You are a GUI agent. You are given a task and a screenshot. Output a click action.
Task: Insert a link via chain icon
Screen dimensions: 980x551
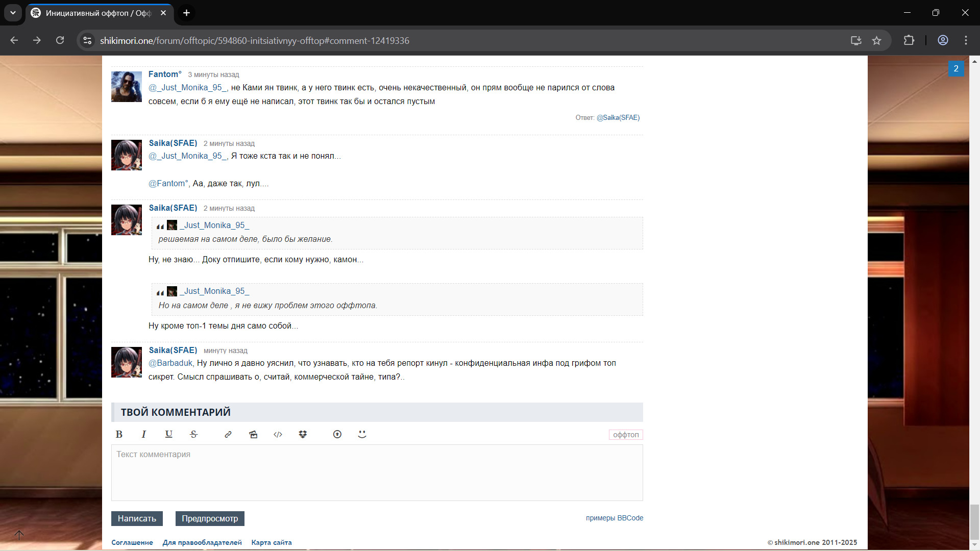coord(228,434)
